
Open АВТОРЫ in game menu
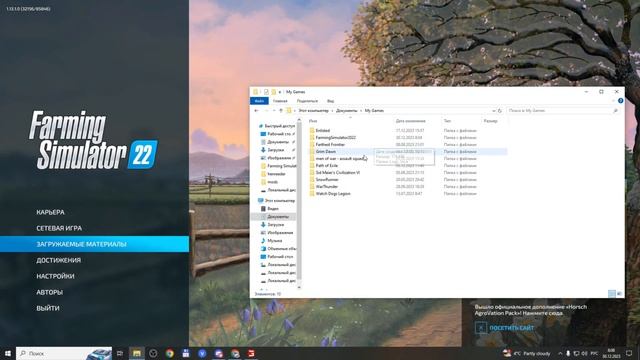49,292
